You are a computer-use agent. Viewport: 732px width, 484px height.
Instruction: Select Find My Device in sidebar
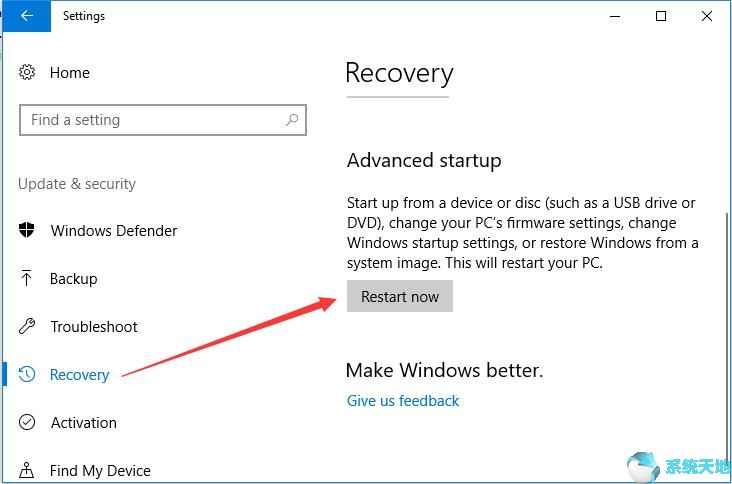pyautogui.click(x=100, y=471)
